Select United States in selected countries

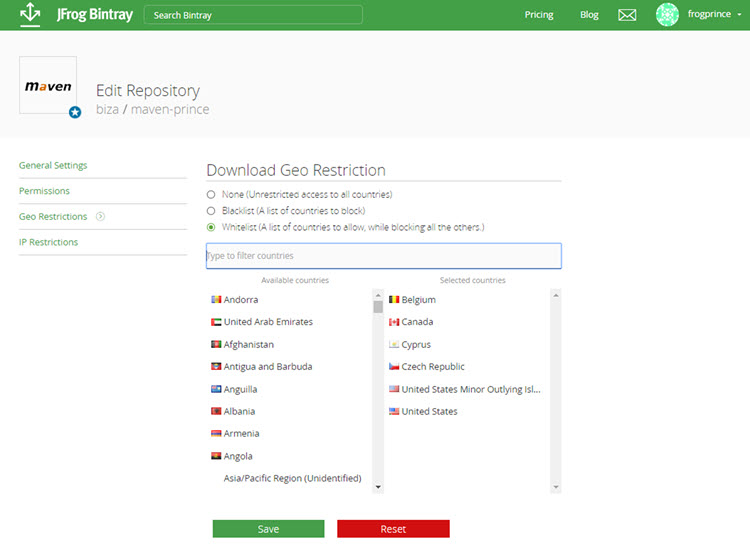430,411
